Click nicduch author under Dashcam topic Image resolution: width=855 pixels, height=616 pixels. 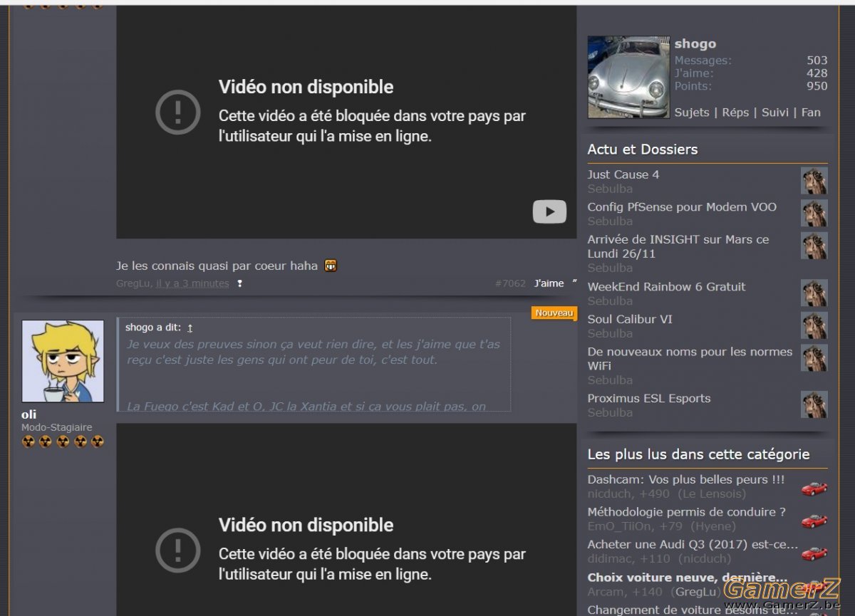[x=609, y=494]
